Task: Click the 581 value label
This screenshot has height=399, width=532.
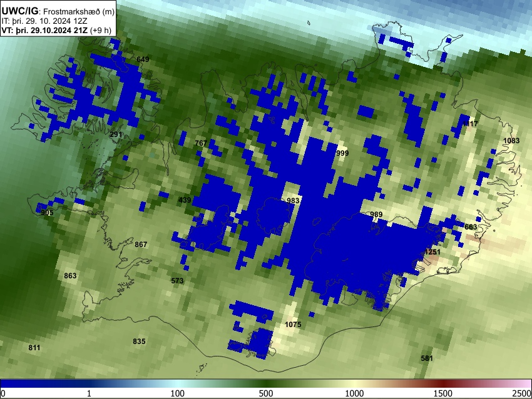Action: click(x=427, y=358)
